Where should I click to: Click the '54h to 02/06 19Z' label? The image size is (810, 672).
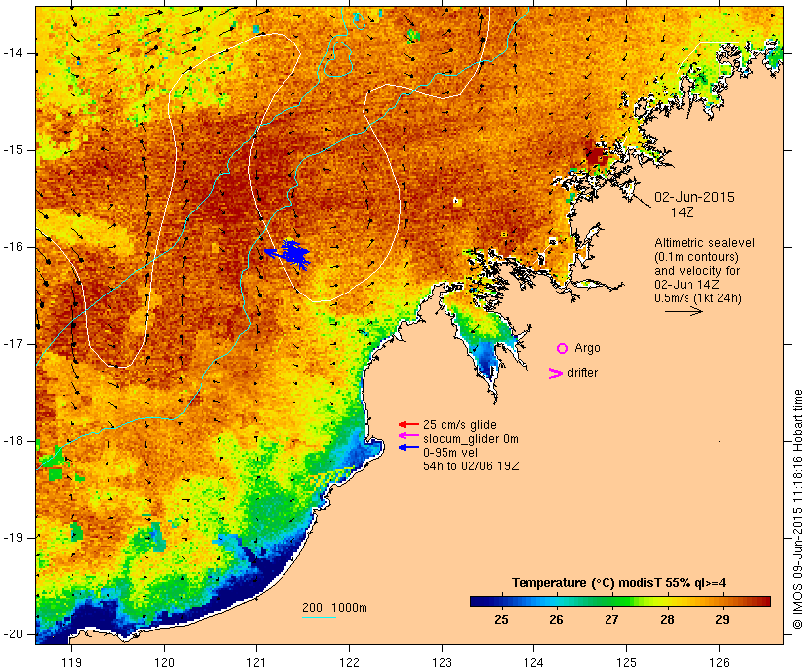[x=471, y=466]
